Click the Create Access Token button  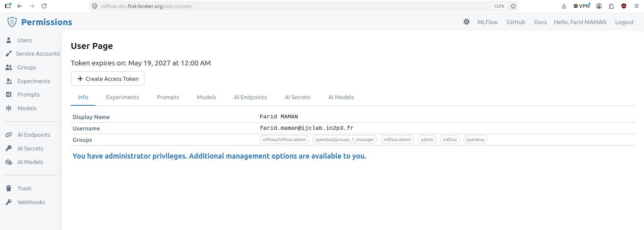point(108,78)
